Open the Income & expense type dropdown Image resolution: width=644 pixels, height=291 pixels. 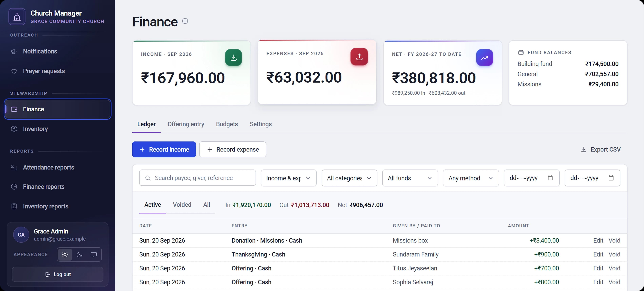pos(288,178)
